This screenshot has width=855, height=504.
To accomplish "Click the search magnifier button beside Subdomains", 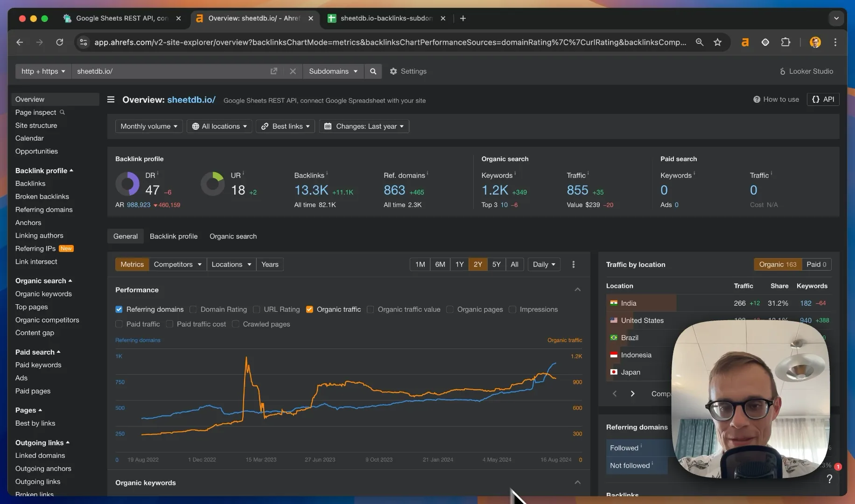I will (373, 71).
